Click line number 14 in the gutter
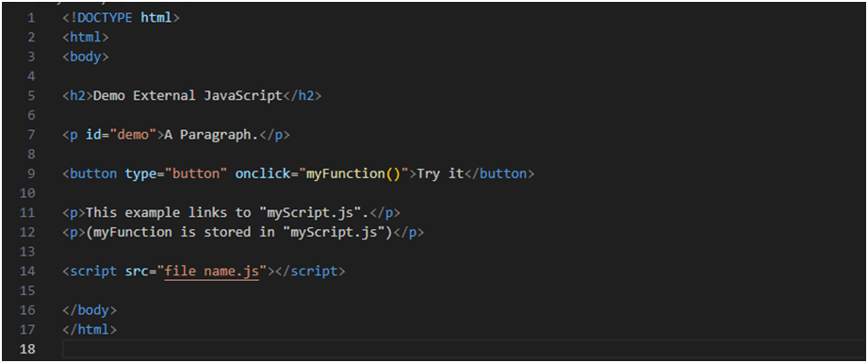Image resolution: width=868 pixels, height=363 pixels. 27,271
